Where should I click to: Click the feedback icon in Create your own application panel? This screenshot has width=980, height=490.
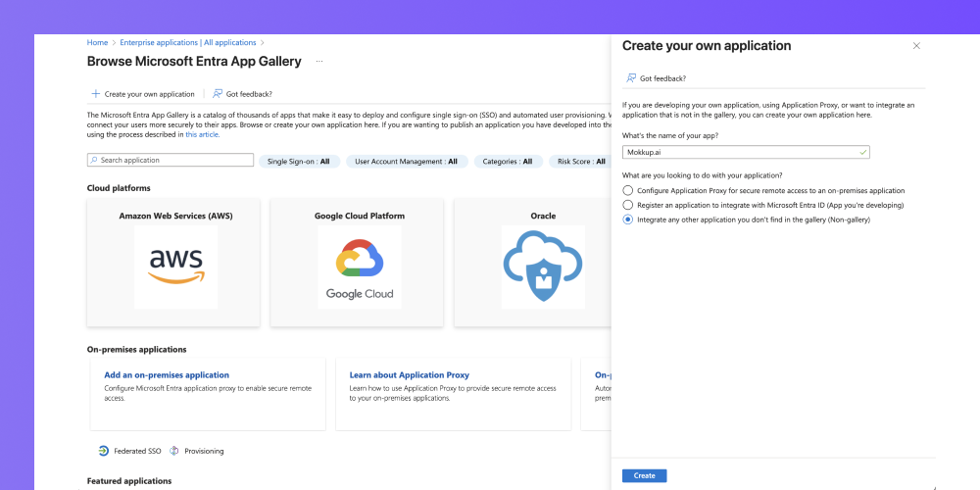(x=631, y=78)
